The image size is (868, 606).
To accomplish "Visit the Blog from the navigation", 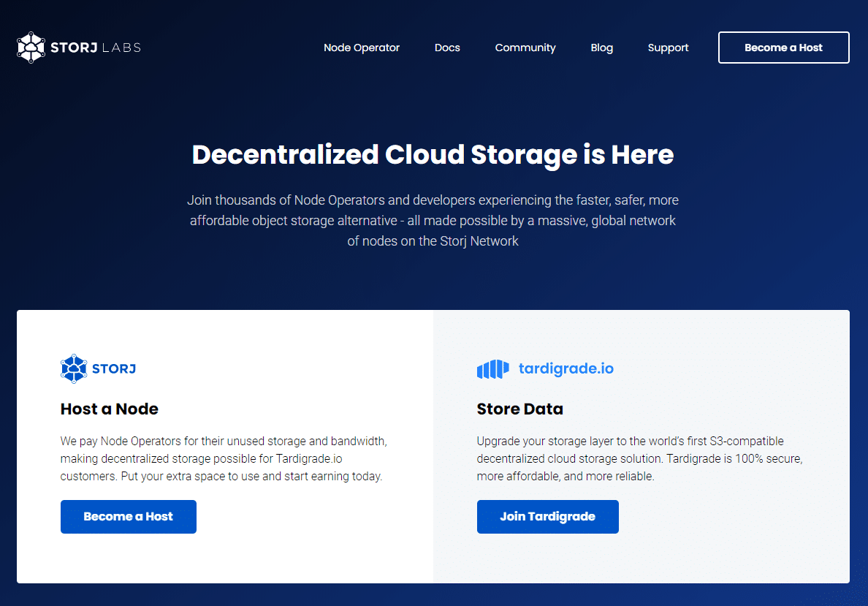I will [601, 48].
